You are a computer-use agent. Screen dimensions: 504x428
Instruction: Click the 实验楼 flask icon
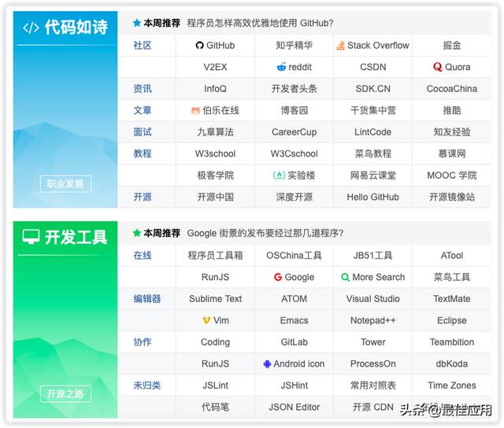coord(279,175)
